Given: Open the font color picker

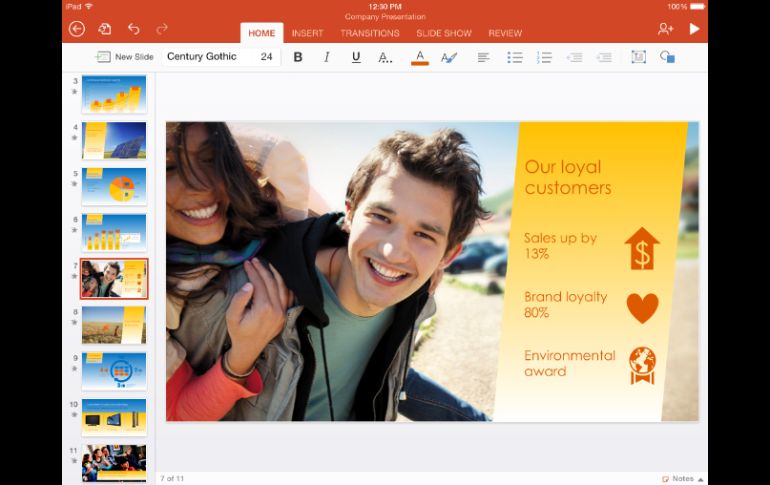Looking at the screenshot, I should [420, 57].
